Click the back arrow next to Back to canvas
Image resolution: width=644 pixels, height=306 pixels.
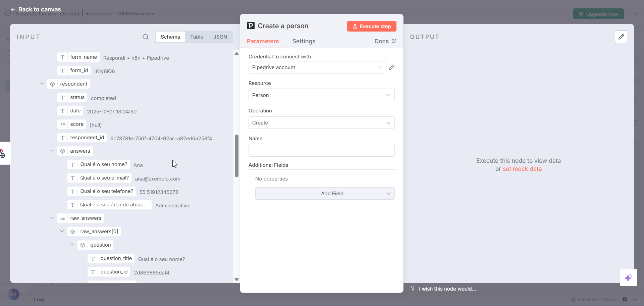coord(13,9)
